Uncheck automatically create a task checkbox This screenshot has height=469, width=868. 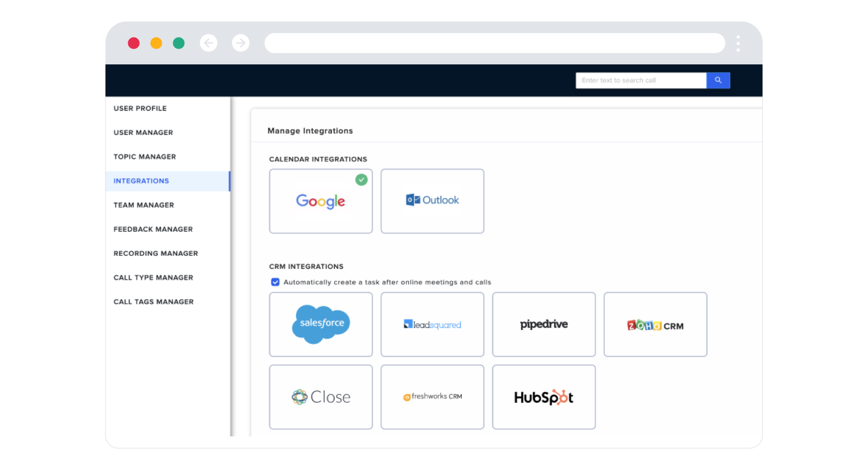pyautogui.click(x=275, y=282)
